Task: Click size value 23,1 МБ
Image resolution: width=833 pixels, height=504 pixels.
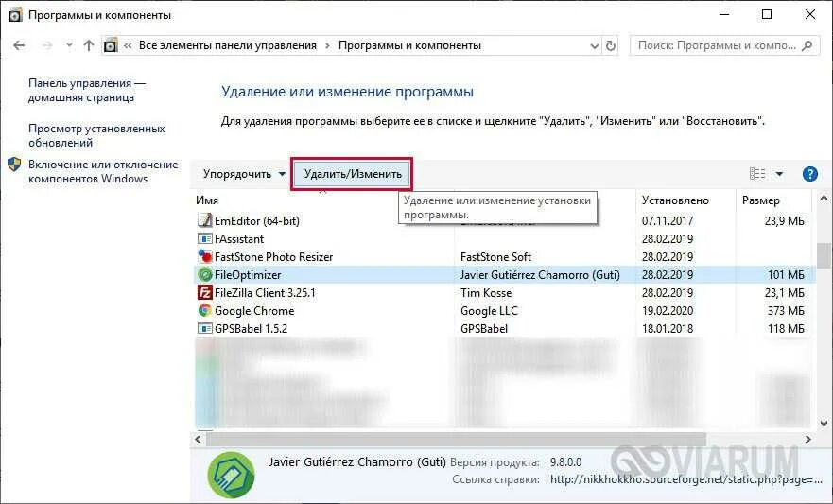Action: [x=784, y=293]
